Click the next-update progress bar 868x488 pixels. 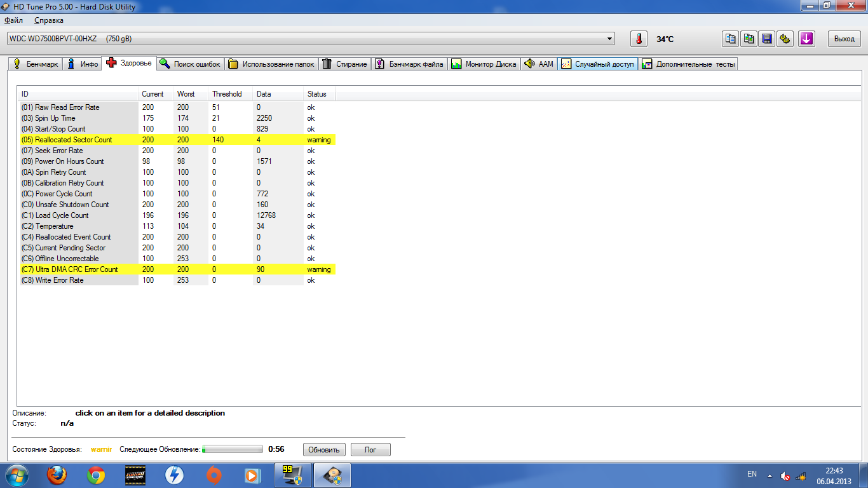[x=232, y=449]
